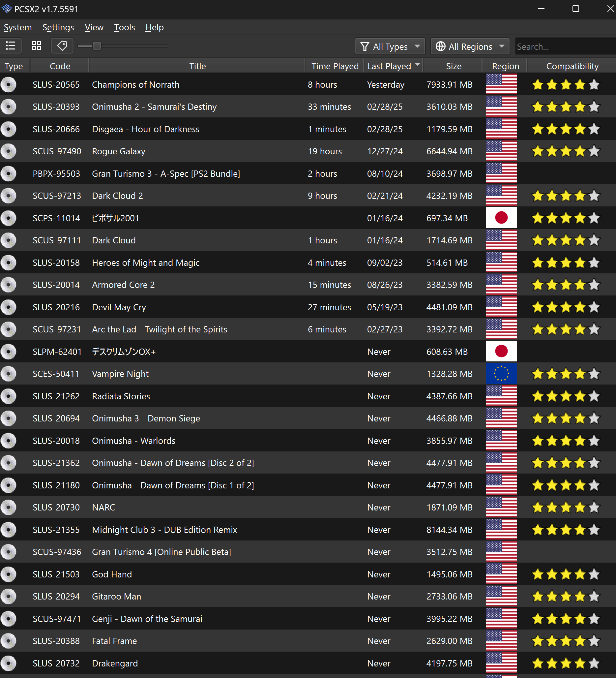Select the Champions of Norrath title

(x=136, y=84)
